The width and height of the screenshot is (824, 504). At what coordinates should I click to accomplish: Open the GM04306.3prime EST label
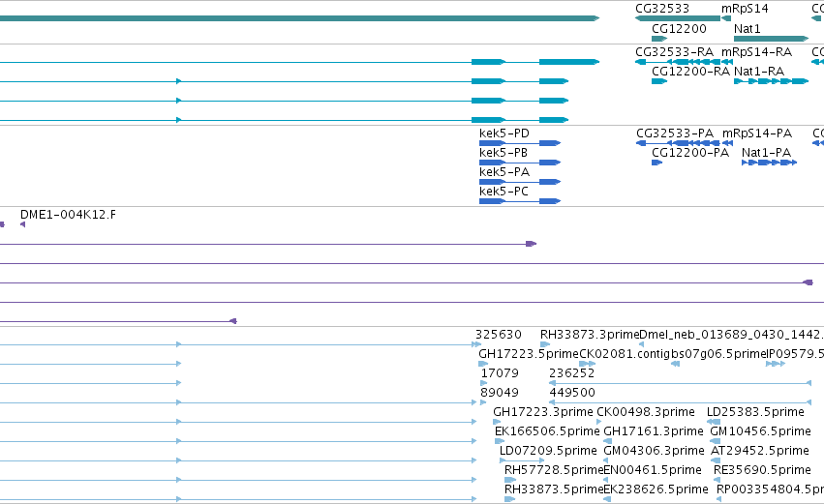tap(654, 452)
